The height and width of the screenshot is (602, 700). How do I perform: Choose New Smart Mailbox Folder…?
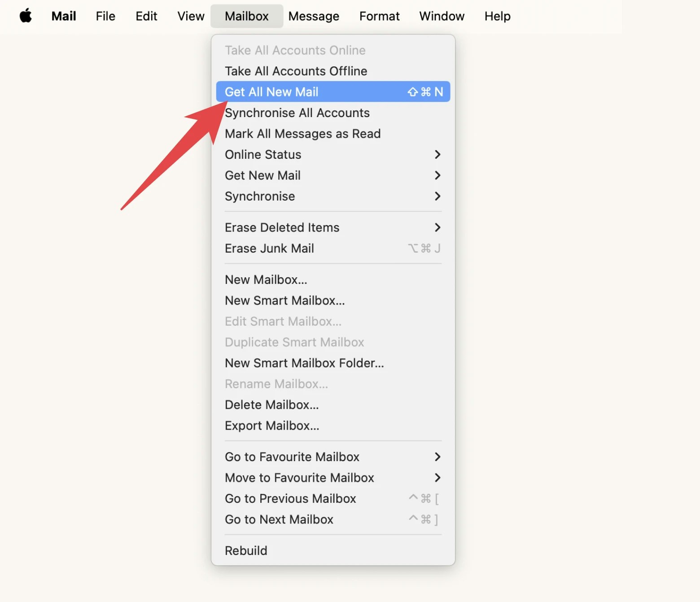pyautogui.click(x=333, y=363)
